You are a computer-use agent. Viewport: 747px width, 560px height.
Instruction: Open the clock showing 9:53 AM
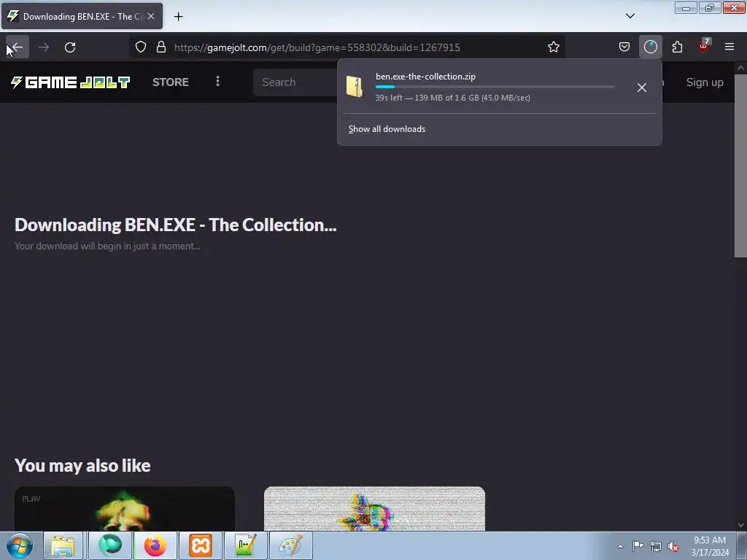709,546
